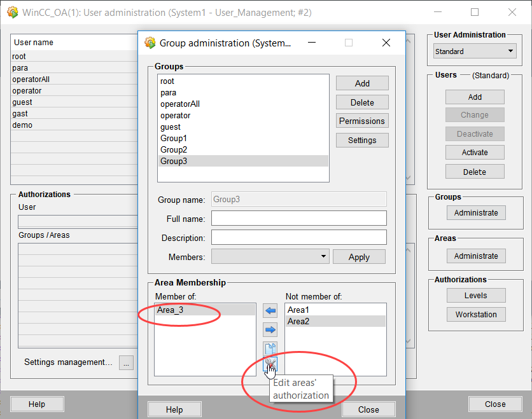Click the right arrow to remove area membership
Image resolution: width=532 pixels, height=419 pixels.
270,329
